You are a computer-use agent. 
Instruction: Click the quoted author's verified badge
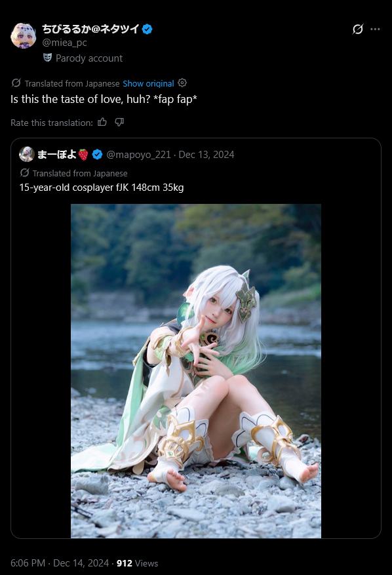point(97,154)
